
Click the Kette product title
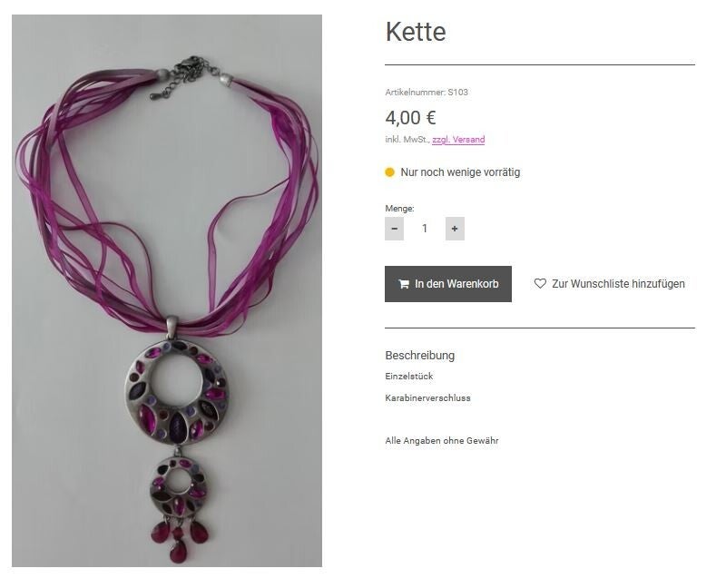click(416, 32)
